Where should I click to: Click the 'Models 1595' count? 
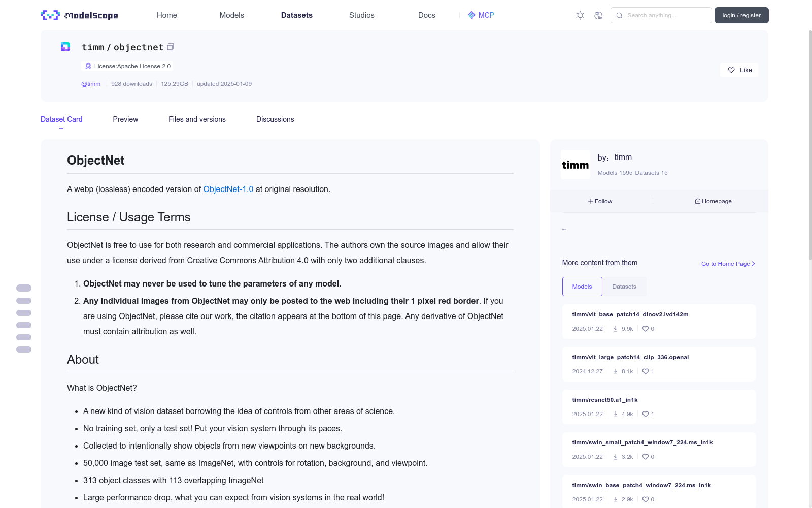615,173
